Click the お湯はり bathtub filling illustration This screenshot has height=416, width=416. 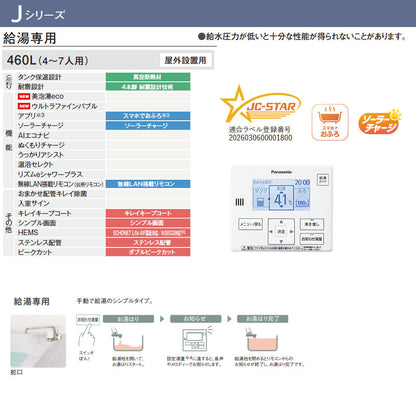click(128, 339)
